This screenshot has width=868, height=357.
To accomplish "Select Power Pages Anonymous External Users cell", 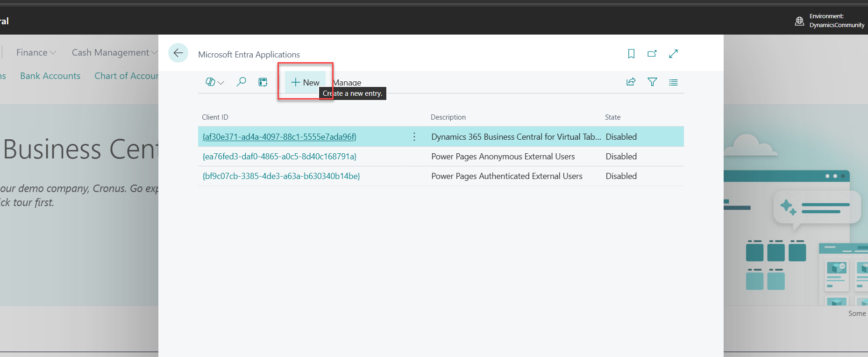I will (503, 157).
